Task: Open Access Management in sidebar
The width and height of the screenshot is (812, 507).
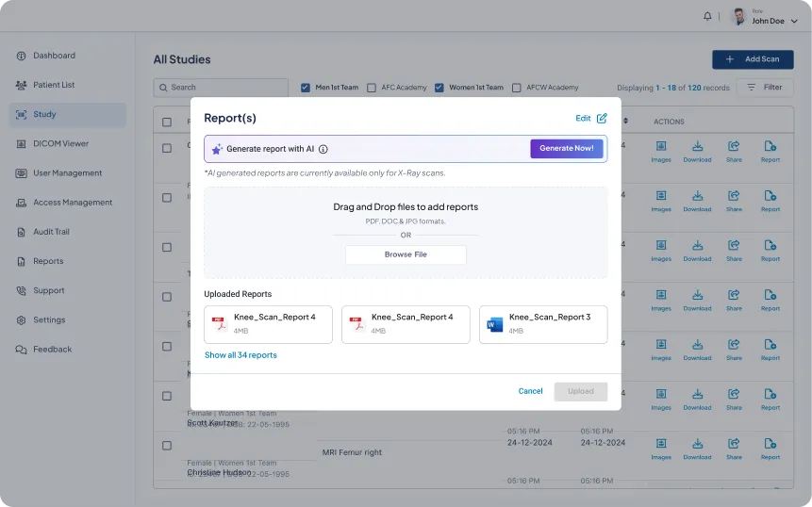Action: (73, 203)
